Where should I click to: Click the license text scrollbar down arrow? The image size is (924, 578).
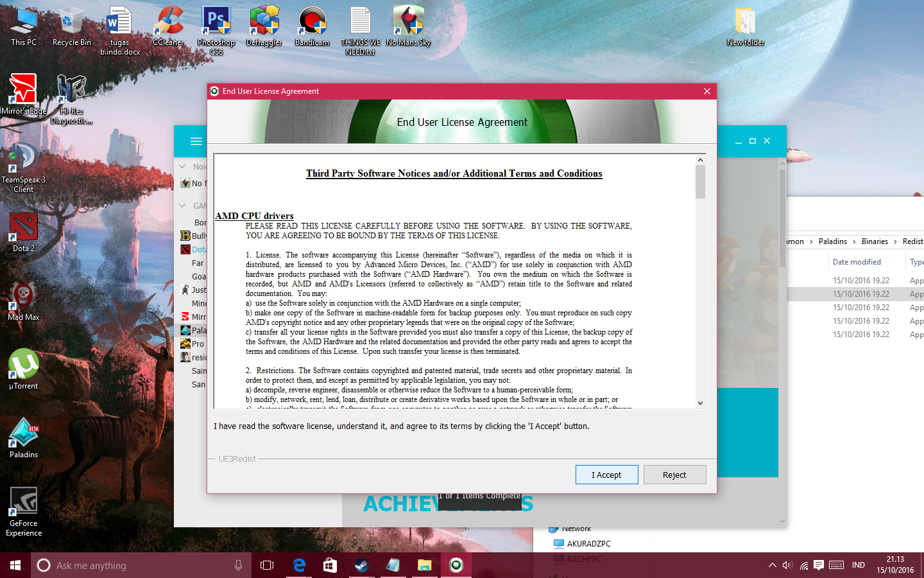coord(700,403)
